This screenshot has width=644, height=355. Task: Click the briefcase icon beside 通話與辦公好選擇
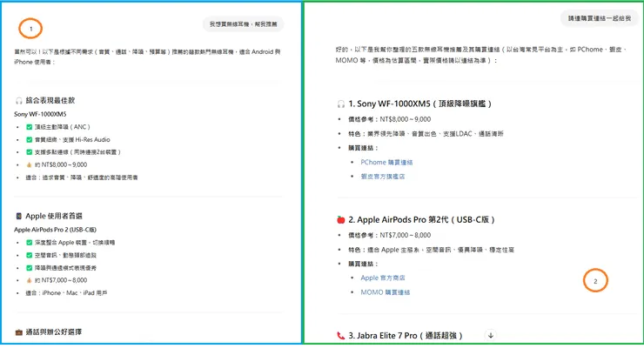19,332
